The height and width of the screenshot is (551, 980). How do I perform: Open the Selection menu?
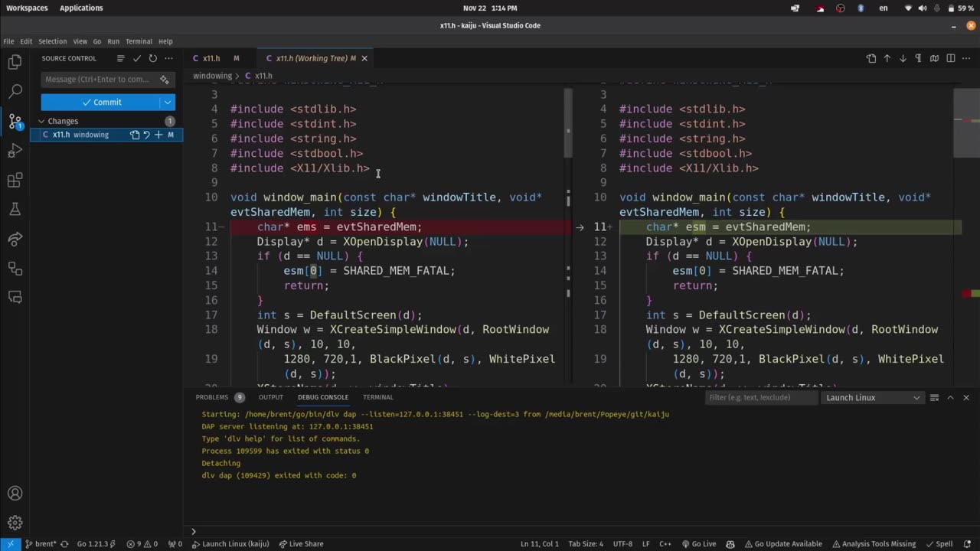click(x=53, y=41)
